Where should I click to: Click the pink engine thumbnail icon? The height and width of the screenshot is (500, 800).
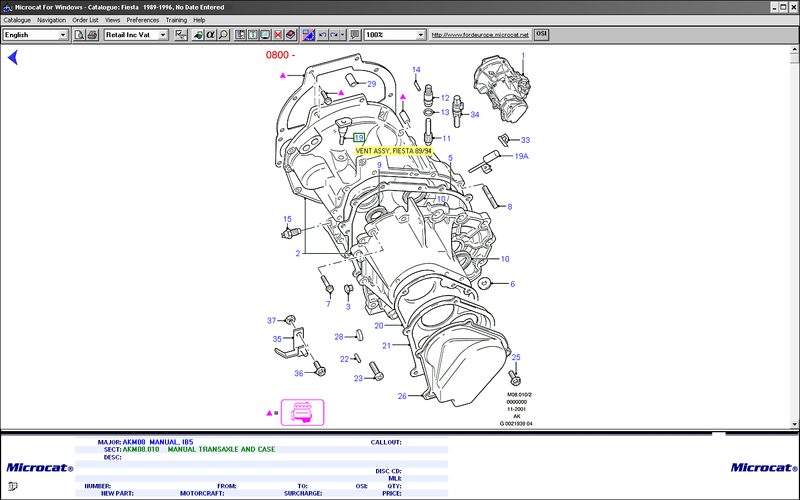301,411
